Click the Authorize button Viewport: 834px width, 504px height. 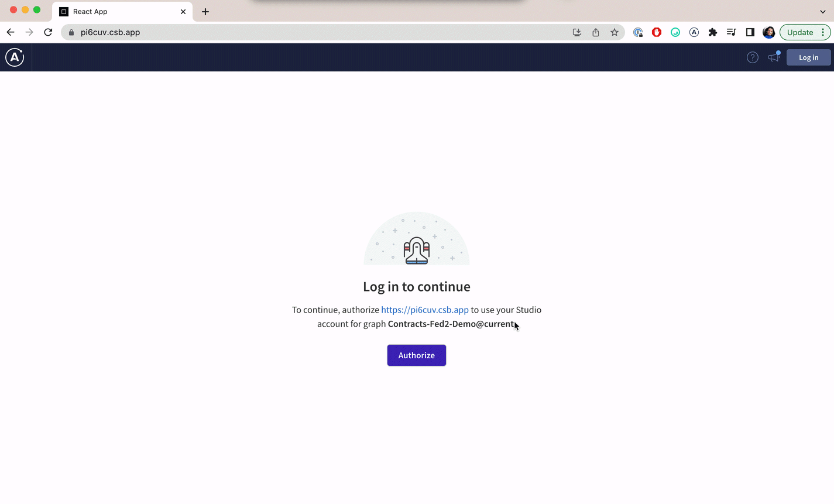pyautogui.click(x=417, y=355)
